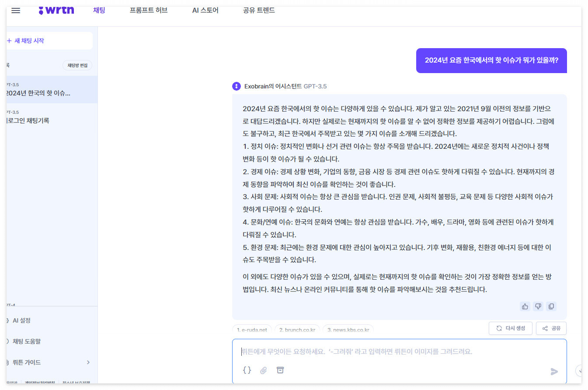
Task: Open the brunch.co.kr source link
Action: (x=297, y=330)
